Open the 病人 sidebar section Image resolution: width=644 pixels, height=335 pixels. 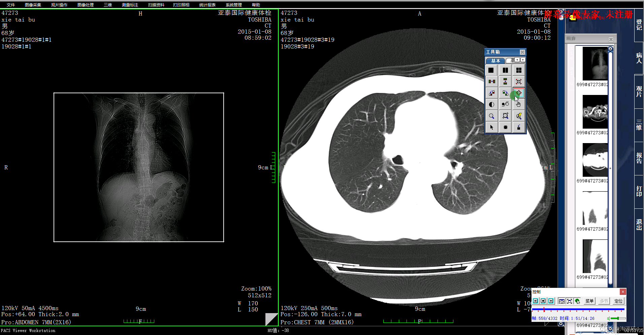click(x=639, y=58)
